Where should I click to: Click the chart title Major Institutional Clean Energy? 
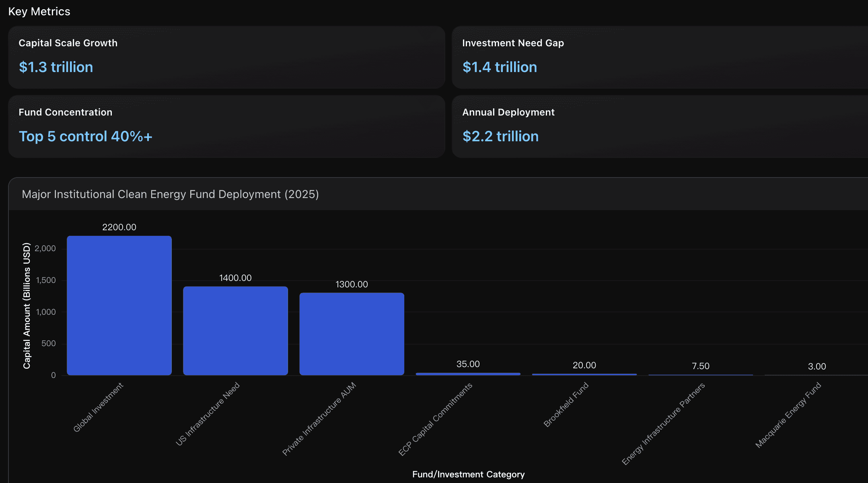click(x=170, y=194)
